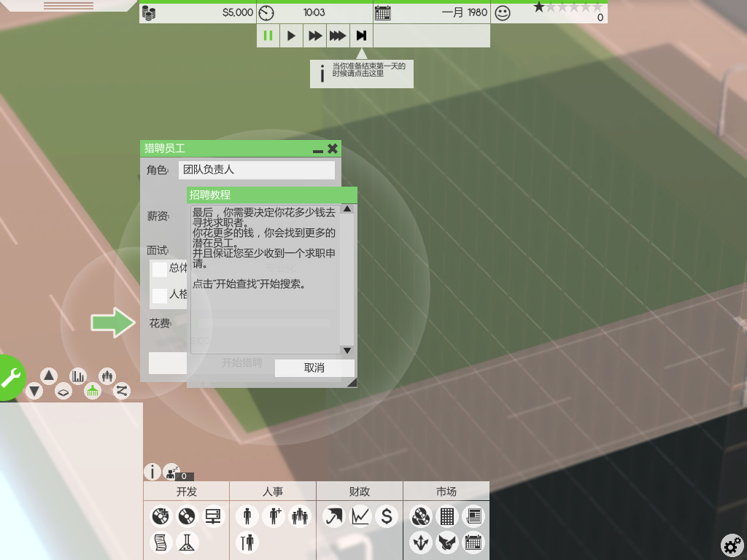Viewport: 747px width, 560px height.
Task: Set game to double fast-forward speed
Action: 314,35
